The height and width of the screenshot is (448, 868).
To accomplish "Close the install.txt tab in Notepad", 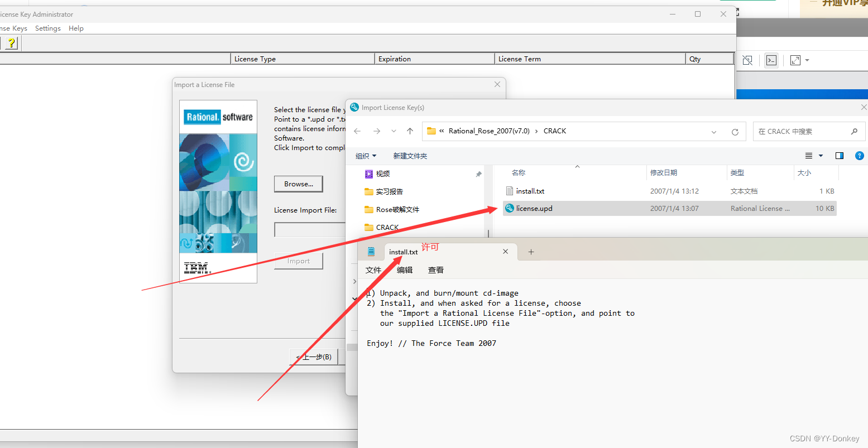I will [506, 252].
